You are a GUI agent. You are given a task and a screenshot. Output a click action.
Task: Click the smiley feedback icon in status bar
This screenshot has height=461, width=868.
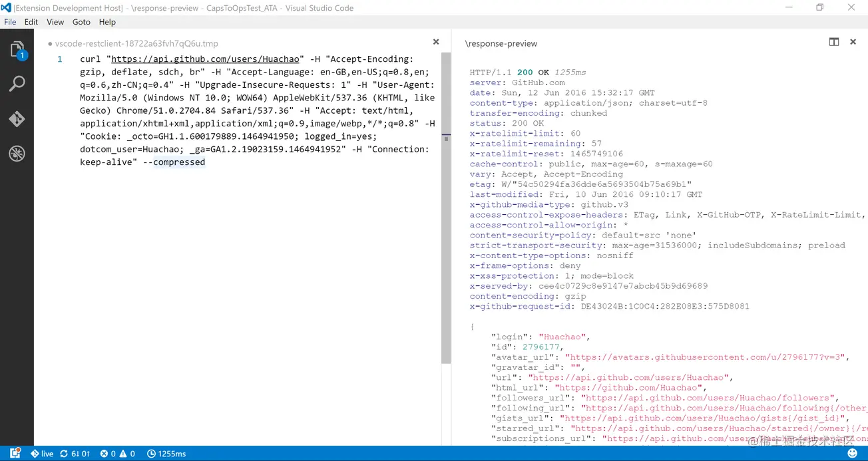point(852,453)
